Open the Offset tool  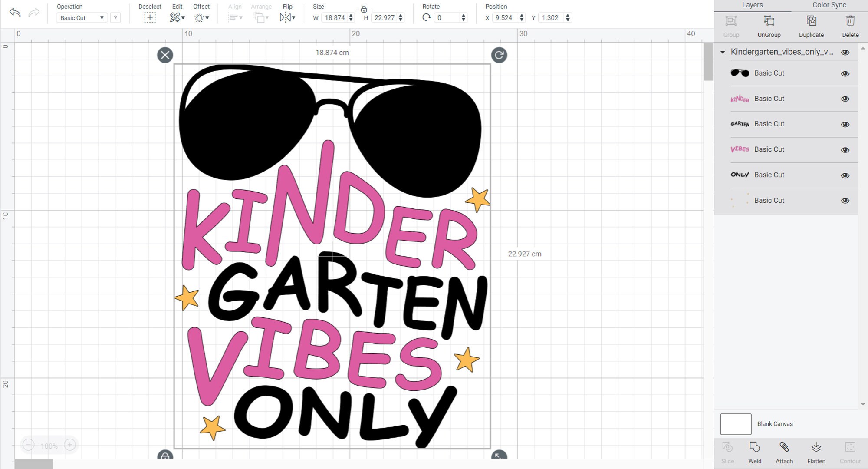tap(202, 18)
